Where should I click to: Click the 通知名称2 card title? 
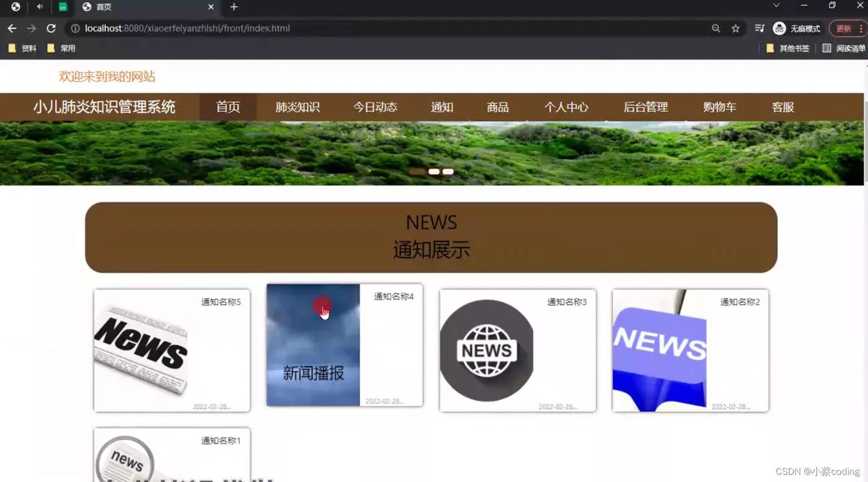tap(740, 302)
